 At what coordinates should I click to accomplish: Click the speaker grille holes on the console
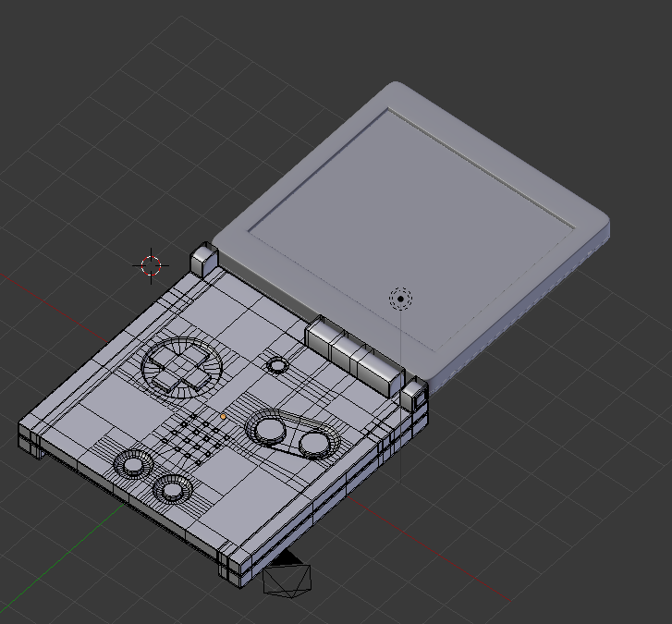[x=196, y=439]
